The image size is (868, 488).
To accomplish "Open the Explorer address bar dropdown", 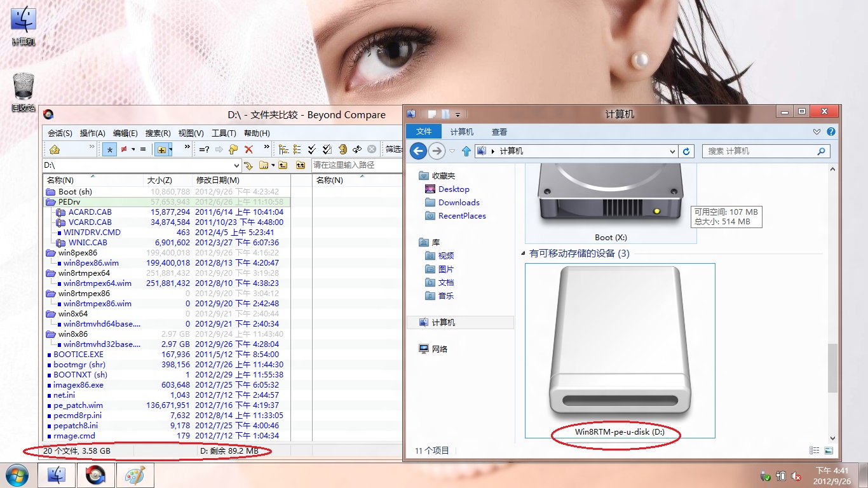I will pyautogui.click(x=673, y=151).
